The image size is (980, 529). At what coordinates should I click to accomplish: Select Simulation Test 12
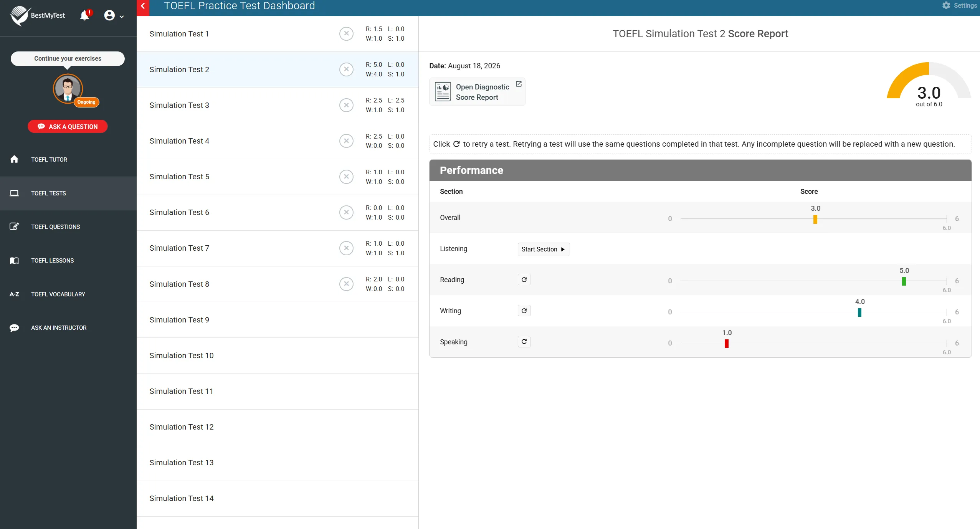277,427
